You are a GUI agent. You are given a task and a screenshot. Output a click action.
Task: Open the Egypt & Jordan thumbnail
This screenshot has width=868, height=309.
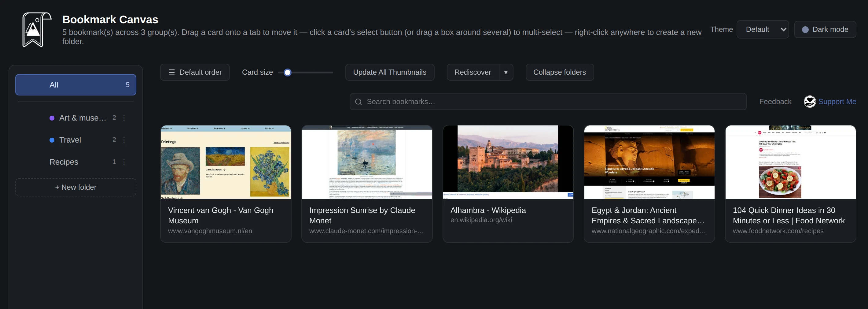point(649,162)
